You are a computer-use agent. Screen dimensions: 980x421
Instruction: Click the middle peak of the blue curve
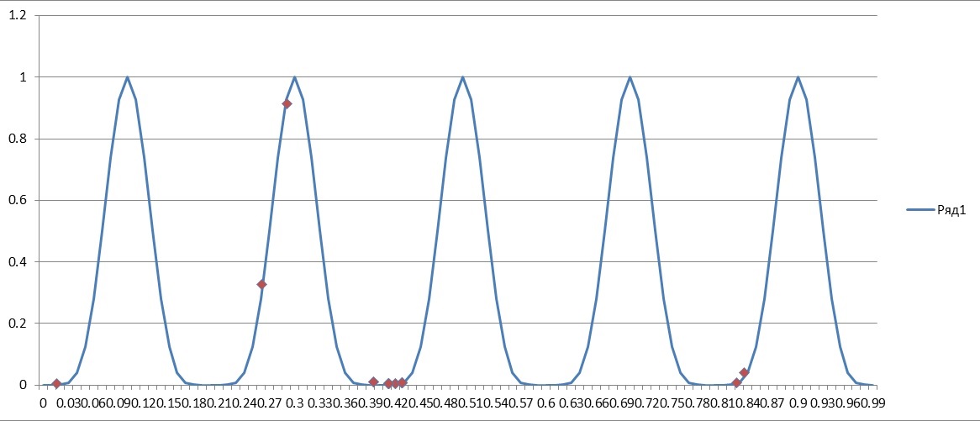pyautogui.click(x=462, y=77)
